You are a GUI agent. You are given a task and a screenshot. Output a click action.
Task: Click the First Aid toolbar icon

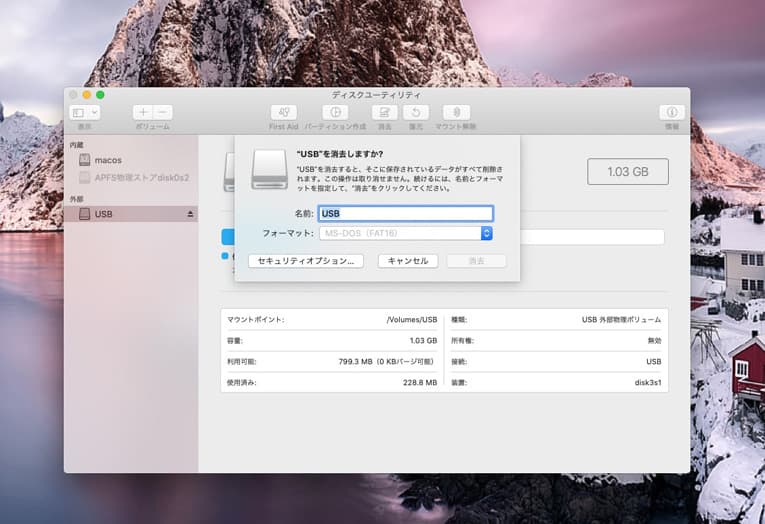point(284,113)
